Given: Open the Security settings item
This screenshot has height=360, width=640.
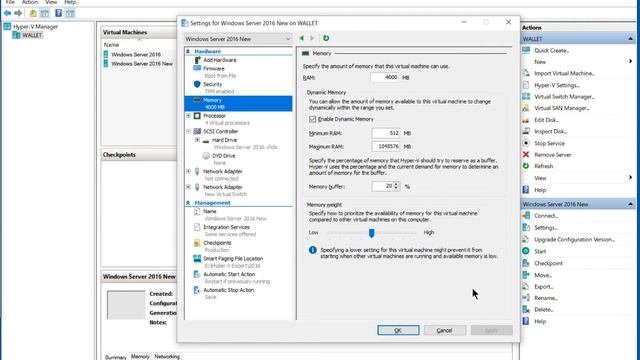Looking at the screenshot, I should coord(213,84).
